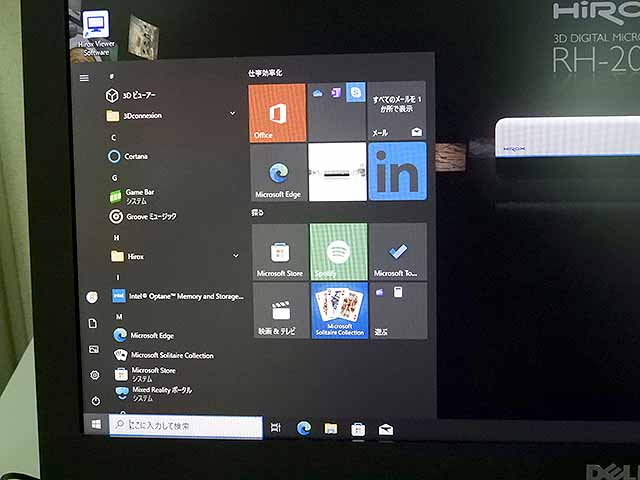
Task: Expand the 3Dconnexion folder chevron
Action: (x=233, y=113)
